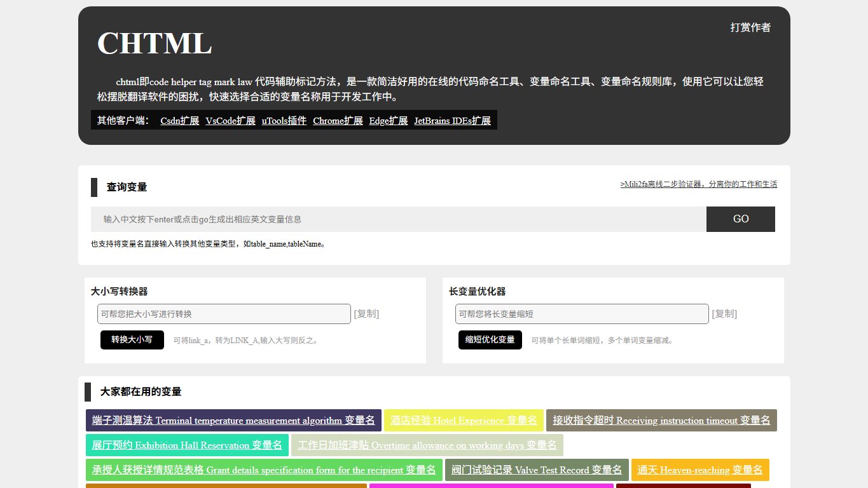This screenshot has width=868, height=488.
Task: Open the 通天 Heaven-reaching tag
Action: [x=700, y=470]
